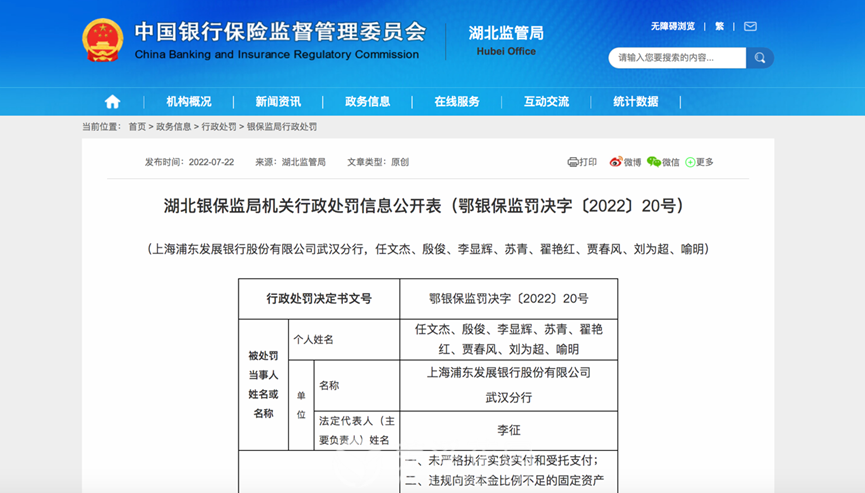865x493 pixels.
Task: Open the 机构概况 menu
Action: coord(189,101)
